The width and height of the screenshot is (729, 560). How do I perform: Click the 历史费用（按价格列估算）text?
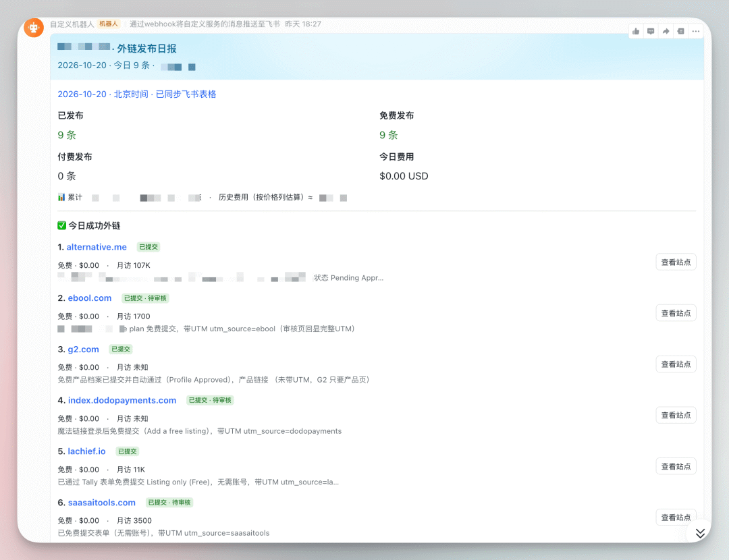(261, 197)
